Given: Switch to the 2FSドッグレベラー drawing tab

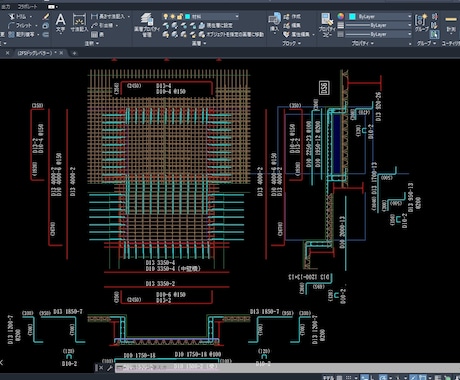Looking at the screenshot, I should tap(35, 53).
